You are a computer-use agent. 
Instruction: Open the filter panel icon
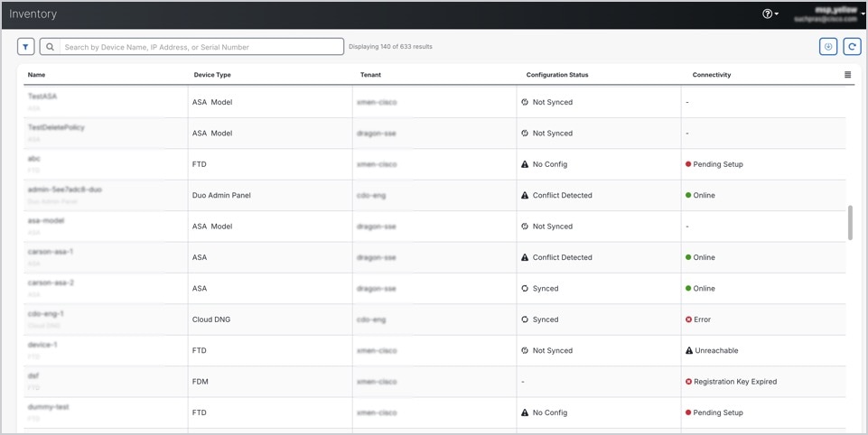pos(25,47)
